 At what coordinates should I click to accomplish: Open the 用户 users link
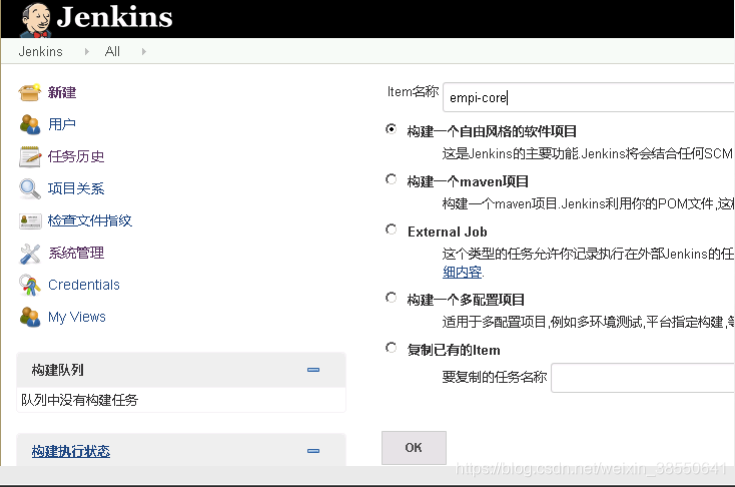(x=62, y=124)
